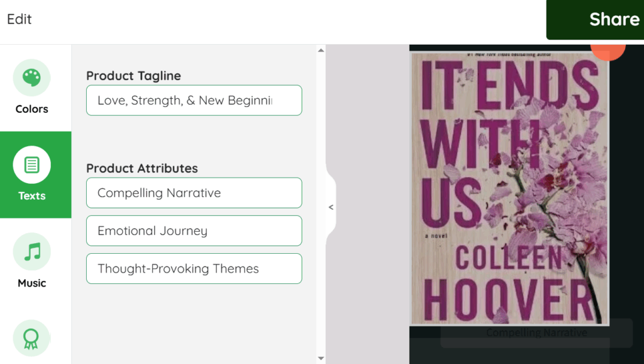This screenshot has height=364, width=644.
Task: Click the Product Attributes heading
Action: pos(142,168)
